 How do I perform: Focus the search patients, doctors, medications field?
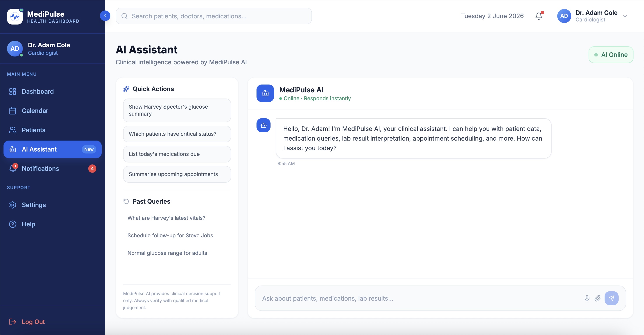pos(214,16)
